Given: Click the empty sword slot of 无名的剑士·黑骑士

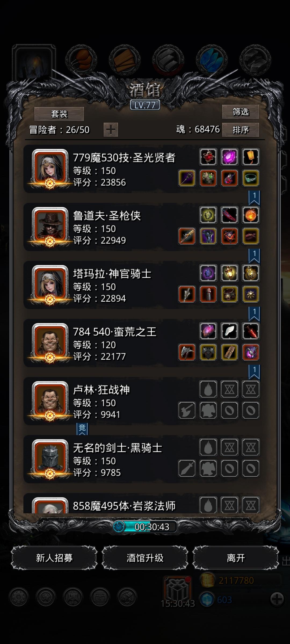Looking at the screenshot, I should point(187,468).
